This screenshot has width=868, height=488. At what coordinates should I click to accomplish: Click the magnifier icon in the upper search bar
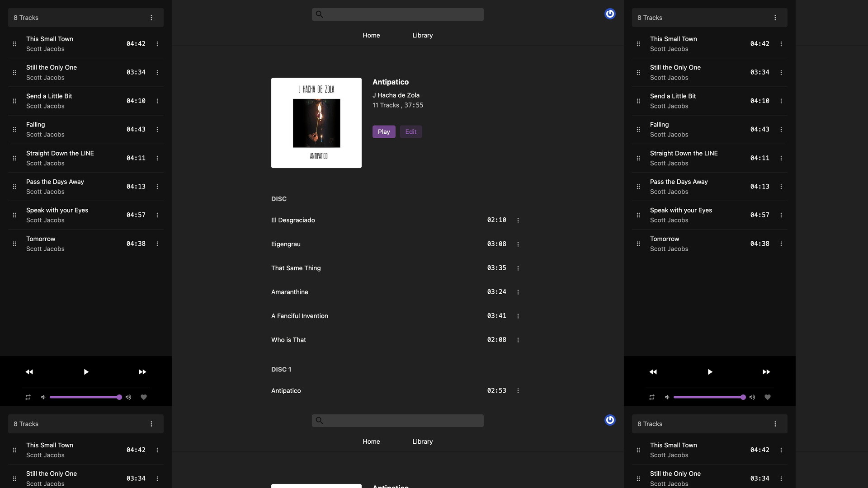(x=319, y=14)
